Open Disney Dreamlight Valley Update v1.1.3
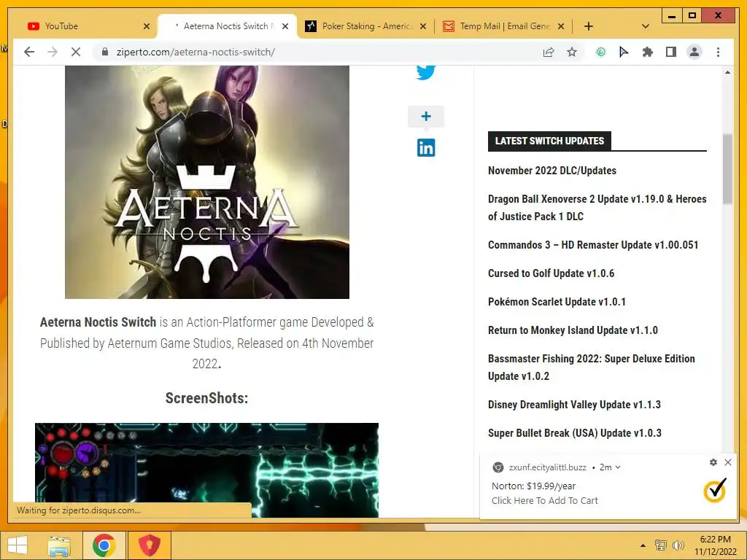This screenshot has height=560, width=747. pos(574,405)
